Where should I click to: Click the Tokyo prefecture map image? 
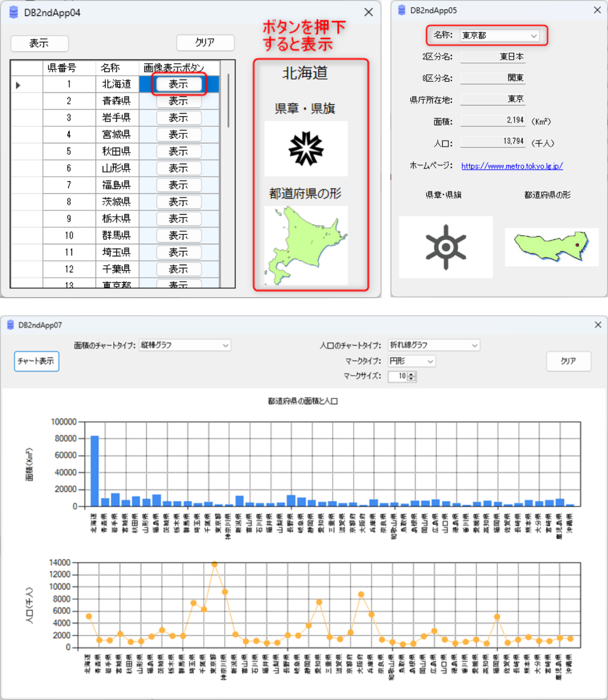[x=551, y=247]
